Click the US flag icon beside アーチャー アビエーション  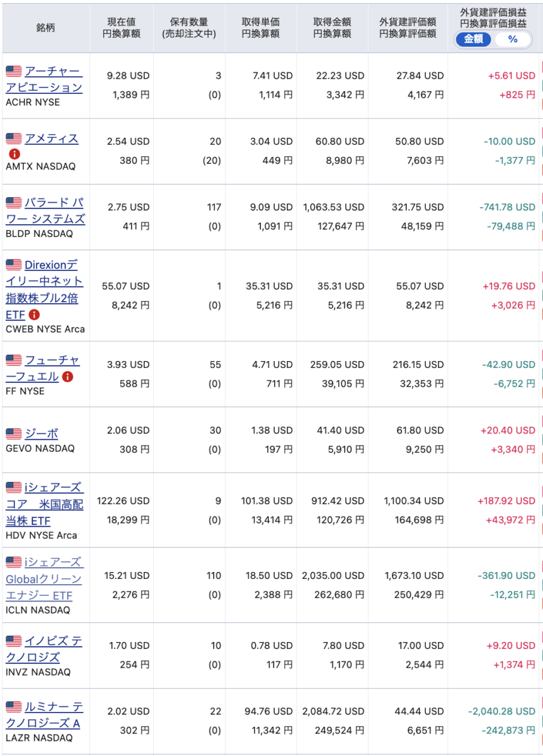14,71
